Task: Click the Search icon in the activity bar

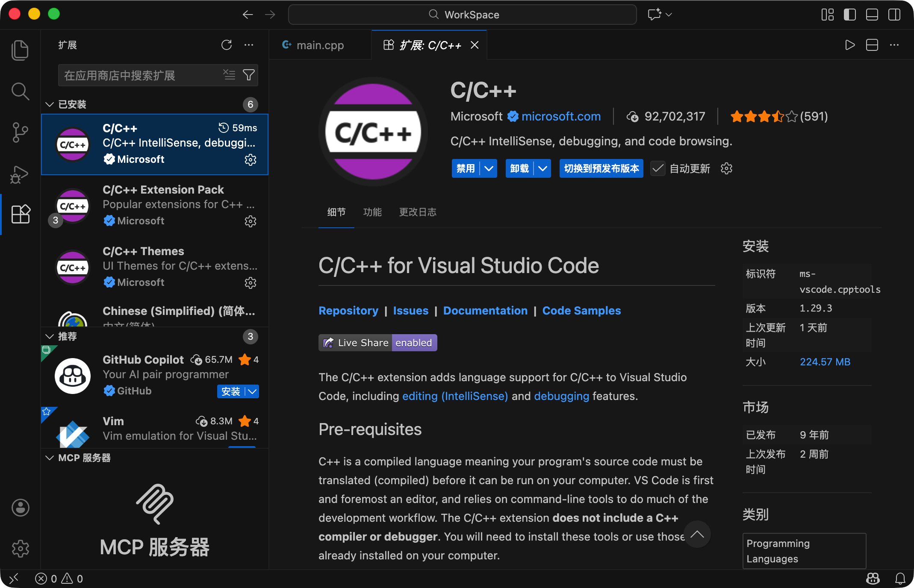Action: [20, 91]
